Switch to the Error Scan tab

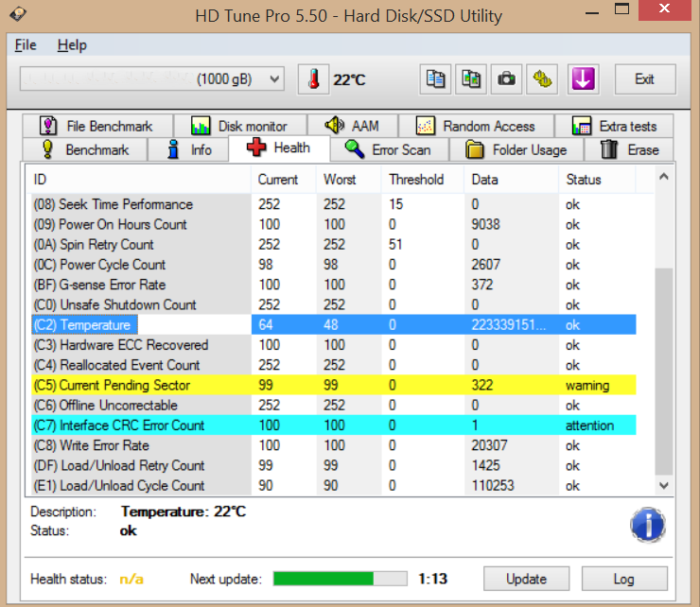click(389, 149)
